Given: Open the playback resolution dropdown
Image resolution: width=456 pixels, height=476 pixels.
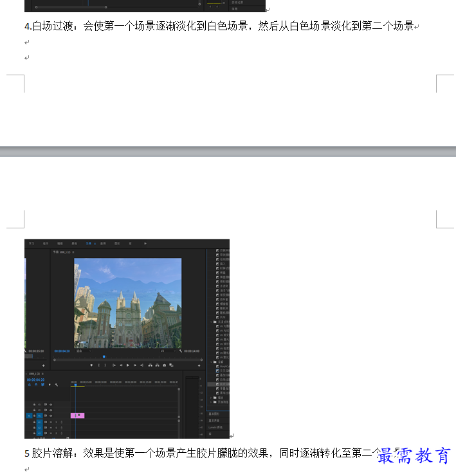Looking at the screenshot, I should click(x=168, y=351).
